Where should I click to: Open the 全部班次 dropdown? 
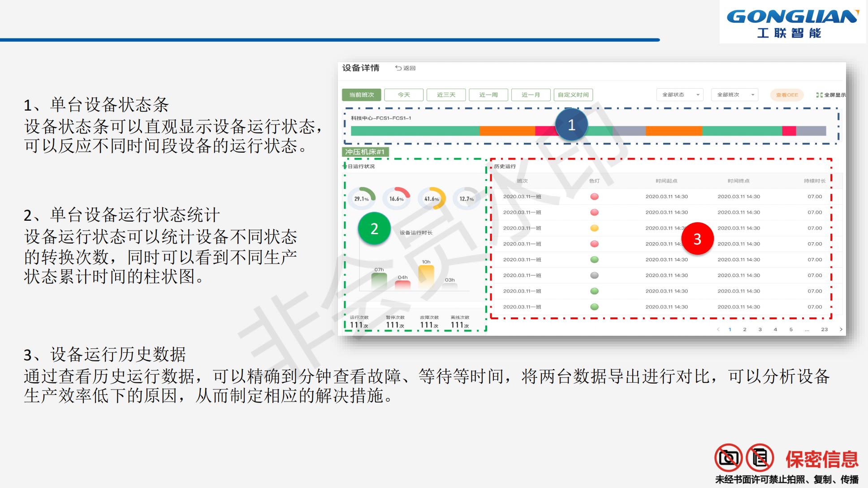(x=734, y=94)
